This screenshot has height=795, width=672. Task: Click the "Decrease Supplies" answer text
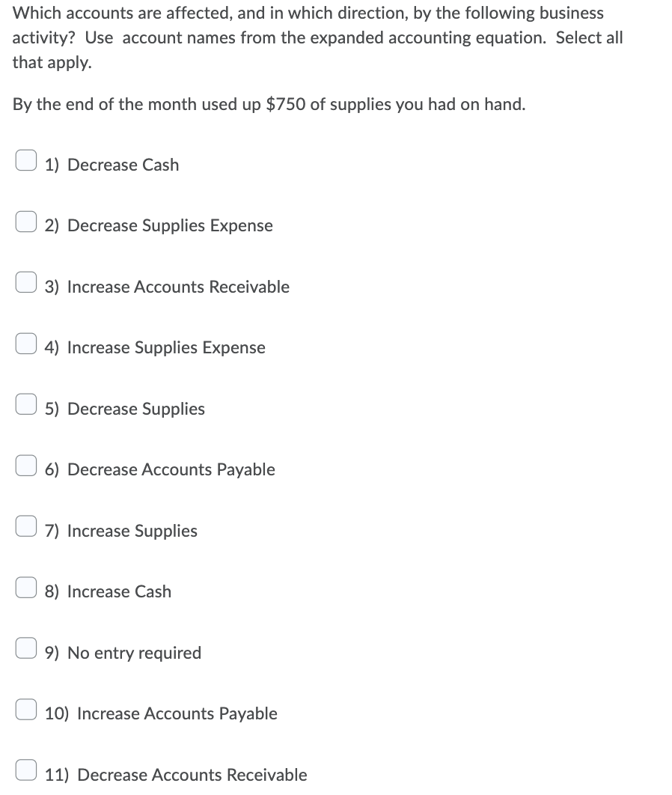pos(135,409)
